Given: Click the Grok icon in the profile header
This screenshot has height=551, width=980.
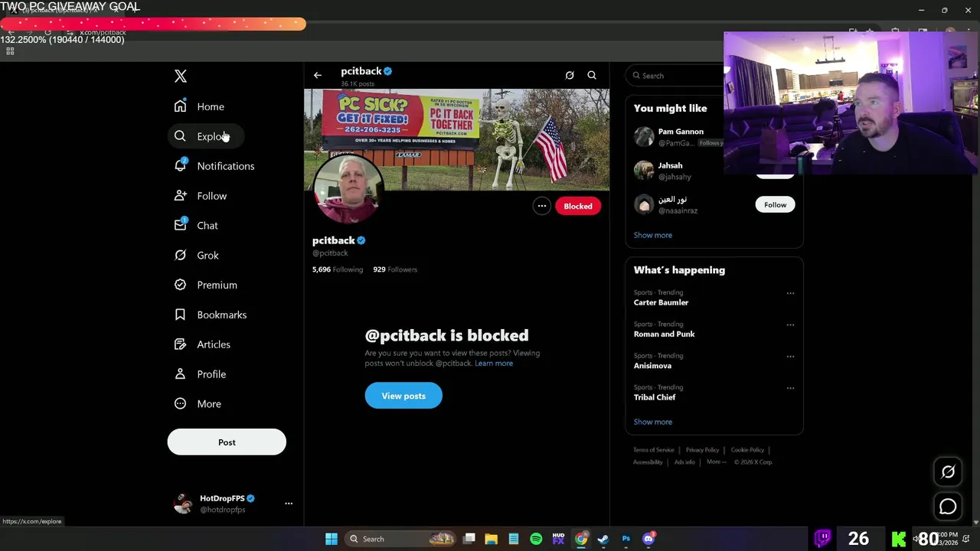Looking at the screenshot, I should 570,75.
